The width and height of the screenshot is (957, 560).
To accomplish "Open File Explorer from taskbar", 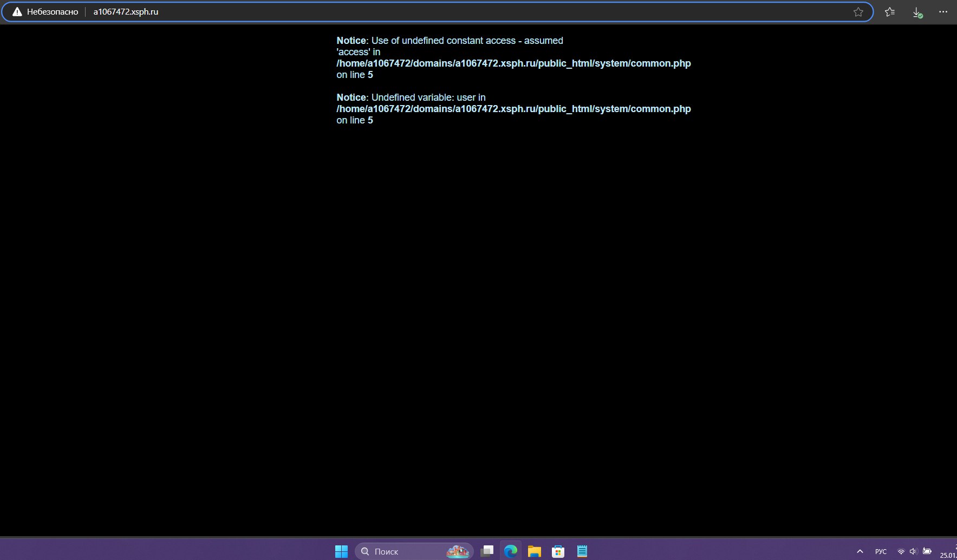I will point(535,551).
